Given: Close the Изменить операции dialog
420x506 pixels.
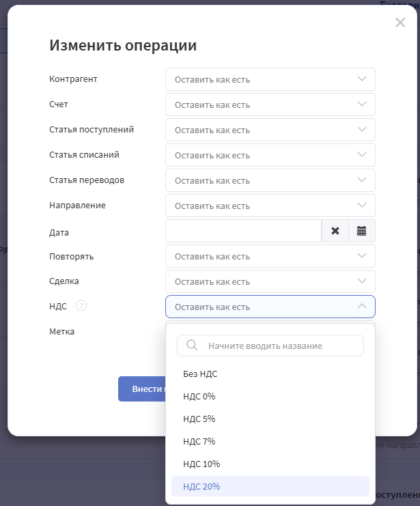Looking at the screenshot, I should 400,23.
